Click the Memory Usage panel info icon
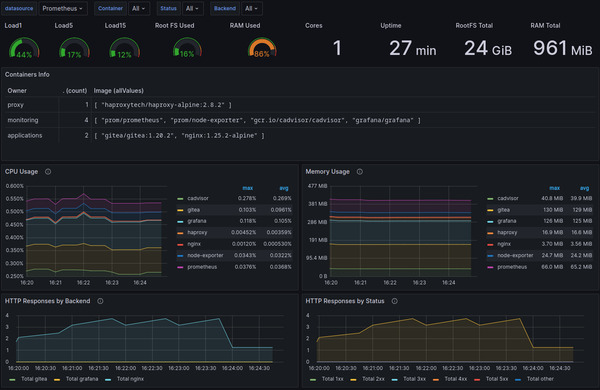This screenshot has height=390, width=600. point(360,172)
